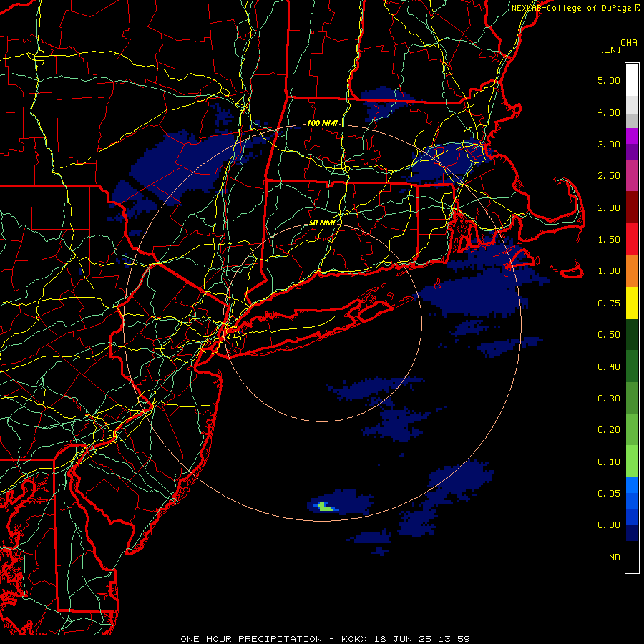Click the dark red legend swatch
The width and height of the screenshot is (644, 644).
tap(632, 208)
